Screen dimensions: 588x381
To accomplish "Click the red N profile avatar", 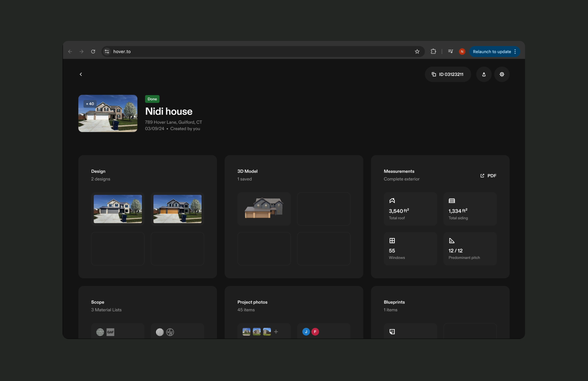I will coord(462,52).
